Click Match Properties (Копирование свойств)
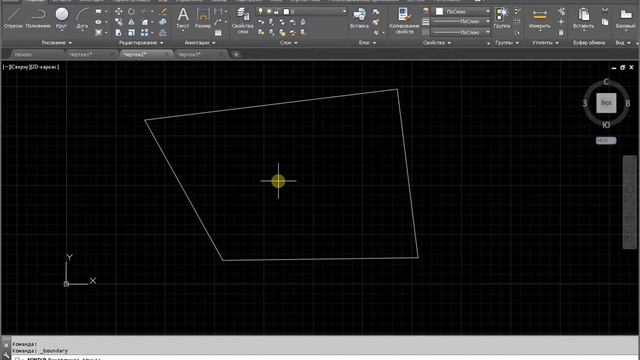 coord(404,20)
